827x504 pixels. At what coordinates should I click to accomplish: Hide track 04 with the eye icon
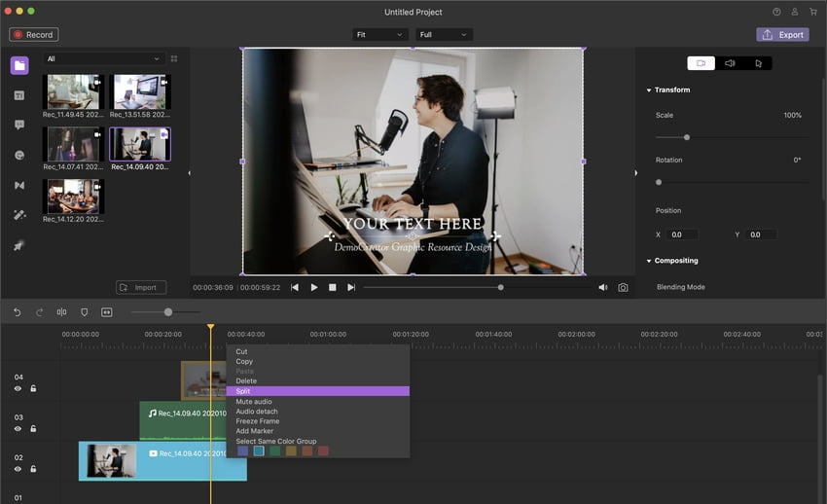(x=18, y=388)
